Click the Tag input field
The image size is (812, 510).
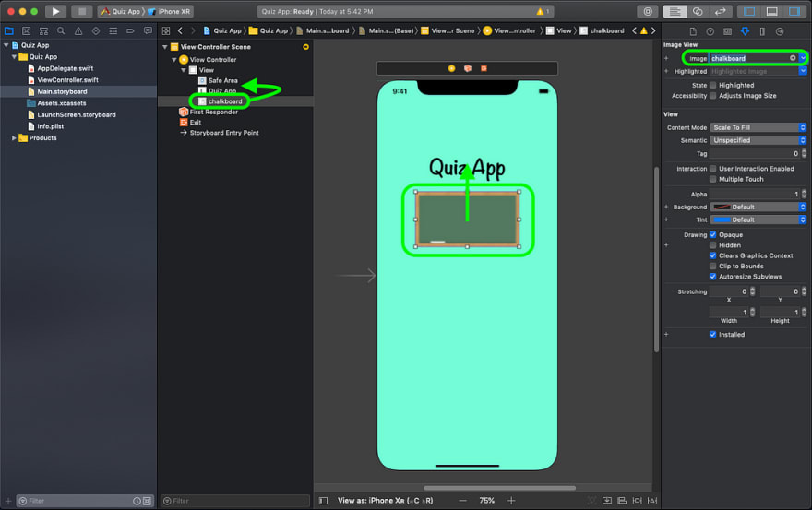755,154
